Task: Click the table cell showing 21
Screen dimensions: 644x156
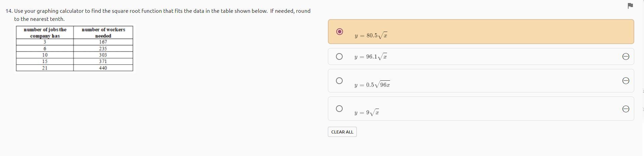Action: (45, 68)
